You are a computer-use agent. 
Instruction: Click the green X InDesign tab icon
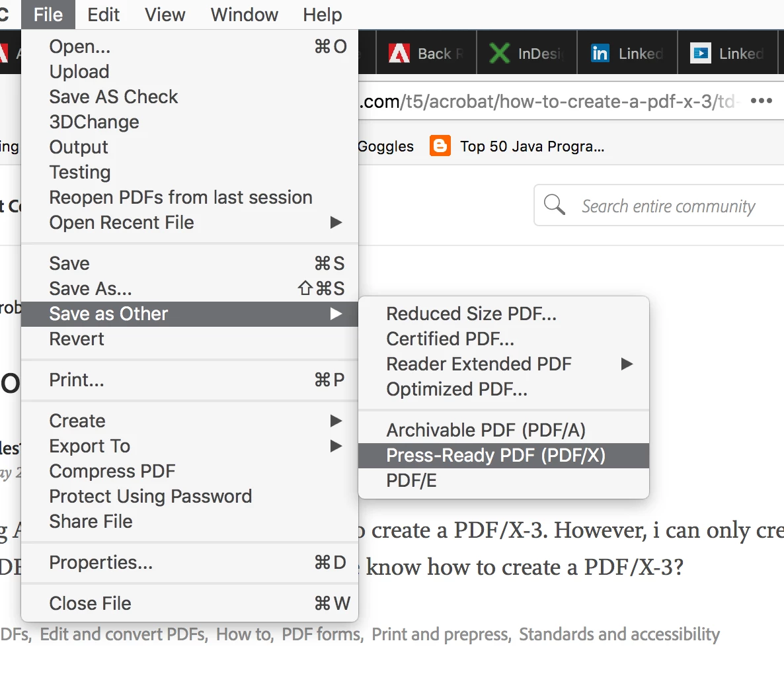(x=499, y=53)
